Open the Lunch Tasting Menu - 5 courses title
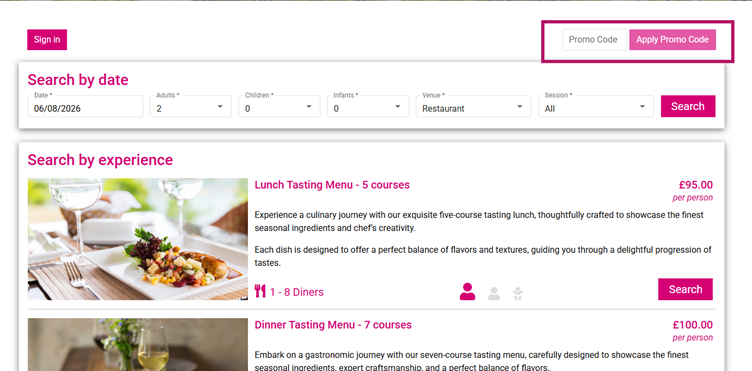Screen dimensions: 752x371 [332, 185]
